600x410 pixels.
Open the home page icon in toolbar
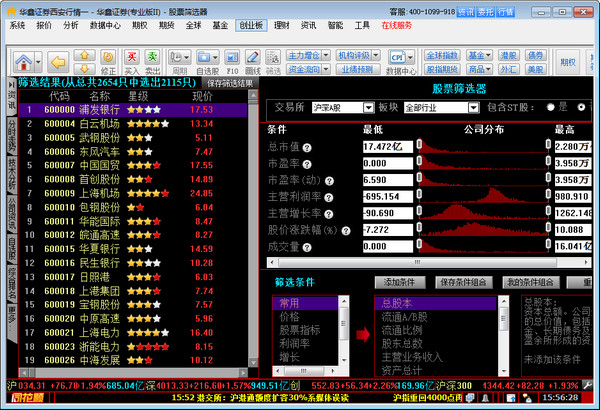[x=23, y=61]
